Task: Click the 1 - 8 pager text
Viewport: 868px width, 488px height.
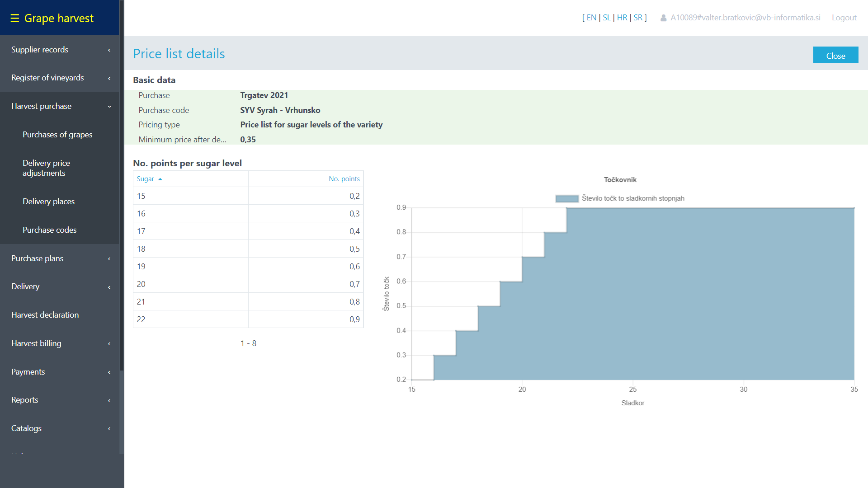Action: coord(248,343)
